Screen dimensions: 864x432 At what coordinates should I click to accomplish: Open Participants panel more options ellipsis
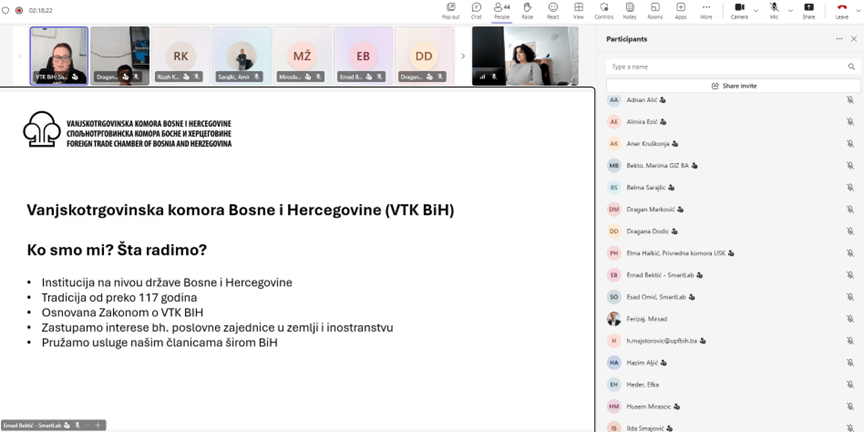tap(839, 39)
